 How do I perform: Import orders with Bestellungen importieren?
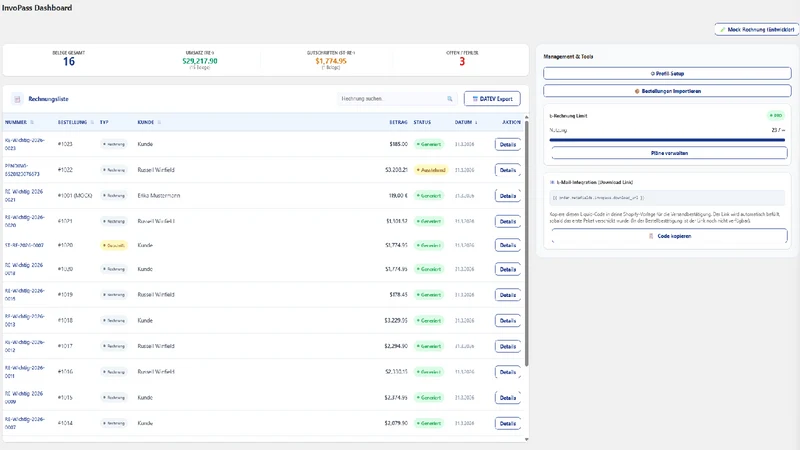tap(667, 91)
